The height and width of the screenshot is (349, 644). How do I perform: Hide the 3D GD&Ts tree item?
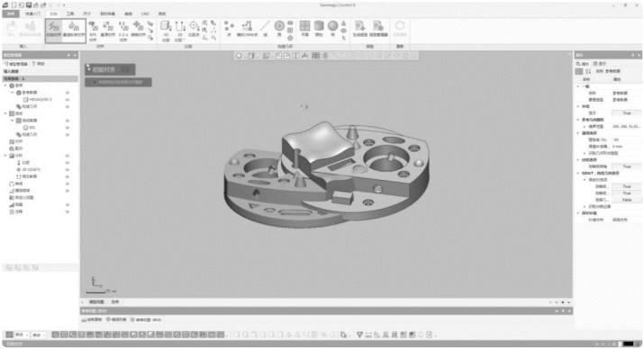[68, 169]
